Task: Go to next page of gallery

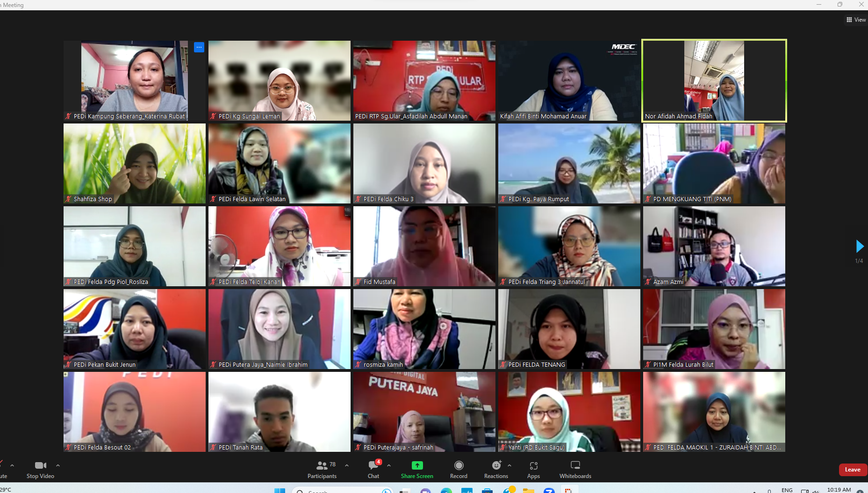Action: (859, 246)
